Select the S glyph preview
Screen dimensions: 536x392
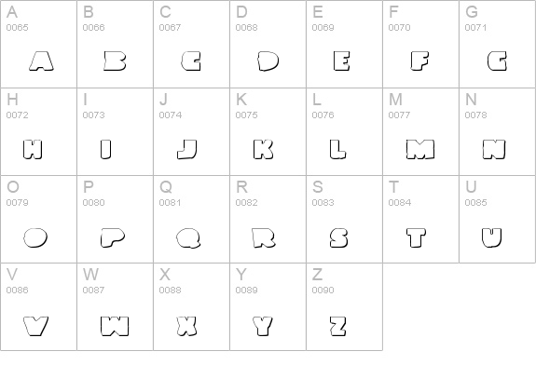point(338,237)
